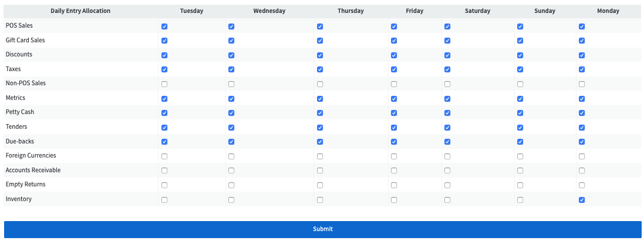The width and height of the screenshot is (644, 244).
Task: Enable Non-POS Sales for Tuesday
Action: [164, 84]
